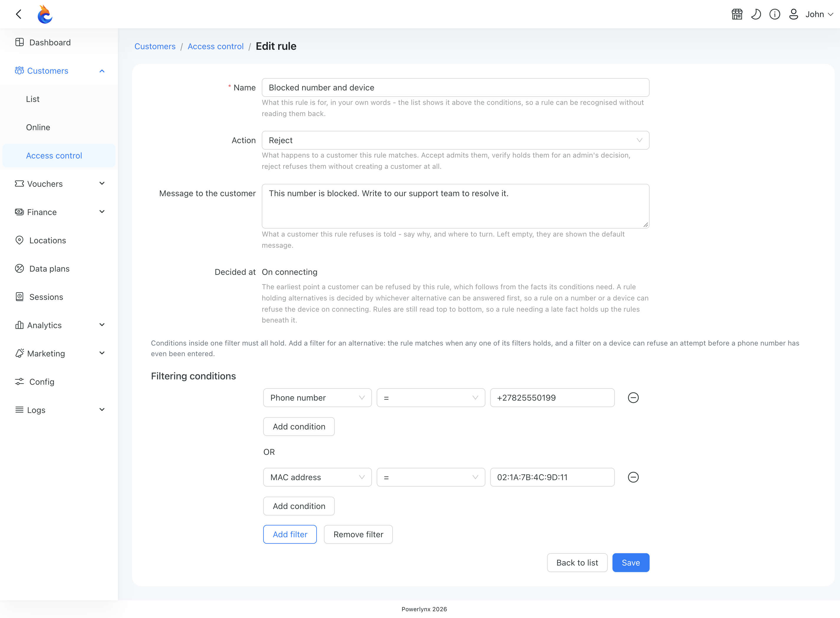This screenshot has width=840, height=618.
Task: Click the user profile avatar icon
Action: coord(793,14)
